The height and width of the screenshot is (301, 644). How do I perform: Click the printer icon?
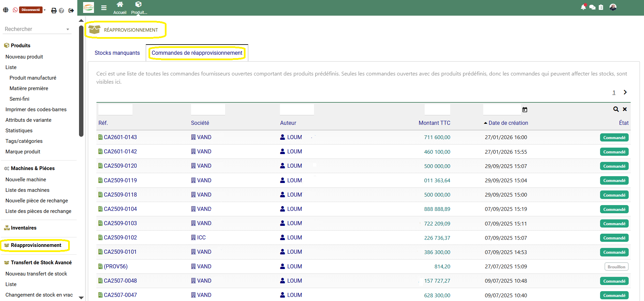pos(54,11)
